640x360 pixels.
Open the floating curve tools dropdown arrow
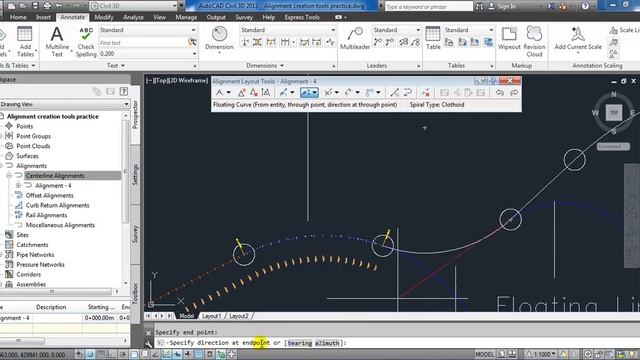(x=315, y=93)
